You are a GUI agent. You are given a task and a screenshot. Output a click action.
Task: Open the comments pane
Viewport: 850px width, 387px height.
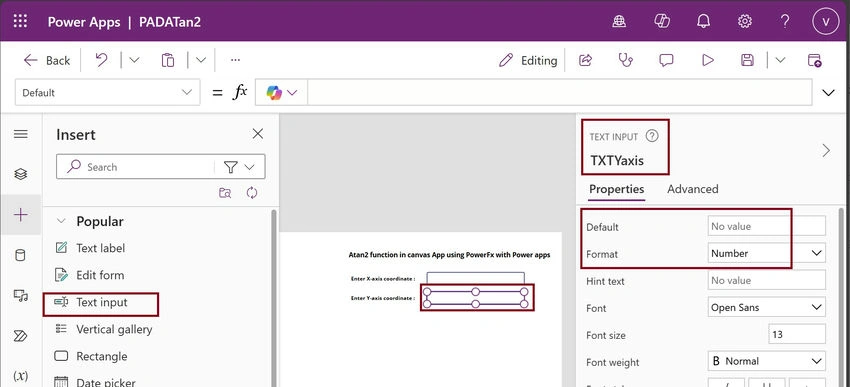pos(666,60)
